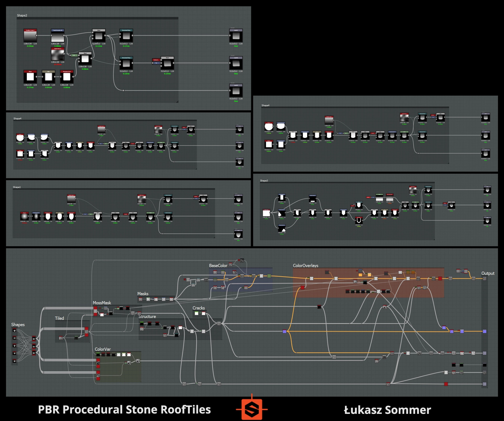Select the white square Shape node in Shape2

pos(30,77)
